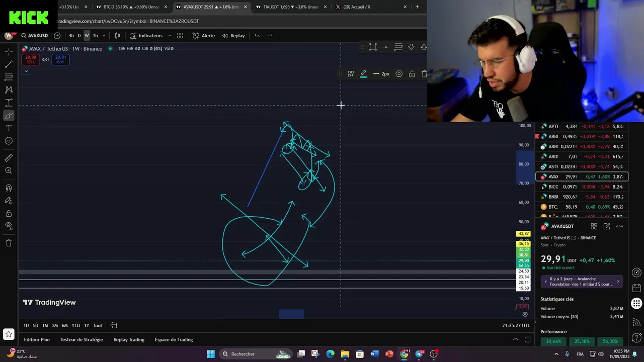Screen dimensions: 644x362
Task: Set the 1D date range
Action: pos(26,326)
